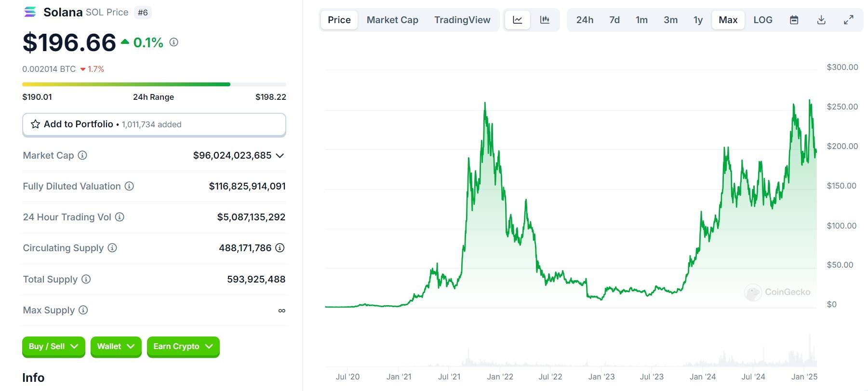The height and width of the screenshot is (391, 868).
Task: Expand chart to fullscreen icon
Action: pos(849,20)
